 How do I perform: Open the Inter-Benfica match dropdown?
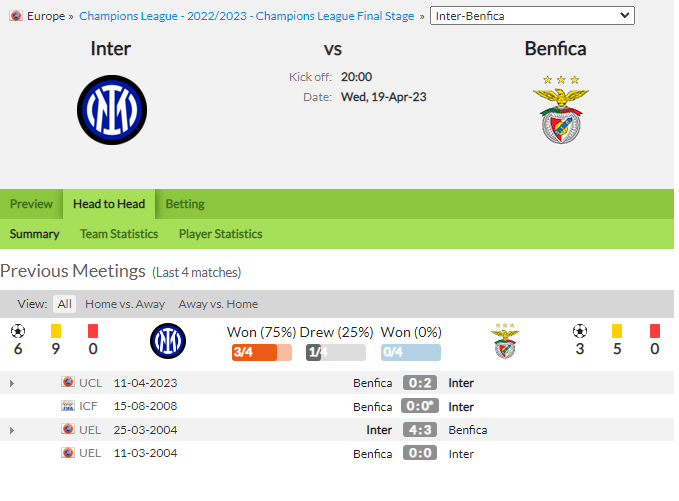[x=532, y=16]
